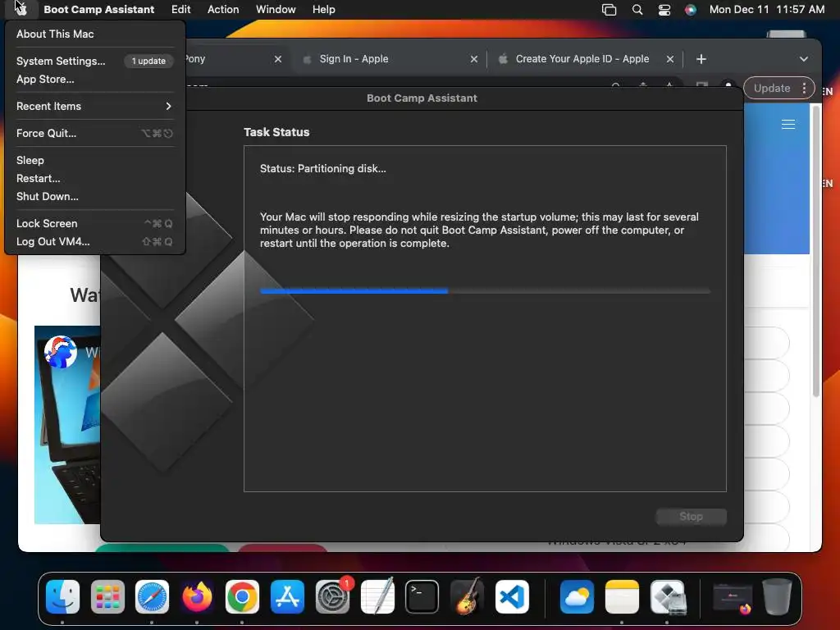Launch Safari from the Dock
This screenshot has width=840, height=630.
pyautogui.click(x=152, y=596)
